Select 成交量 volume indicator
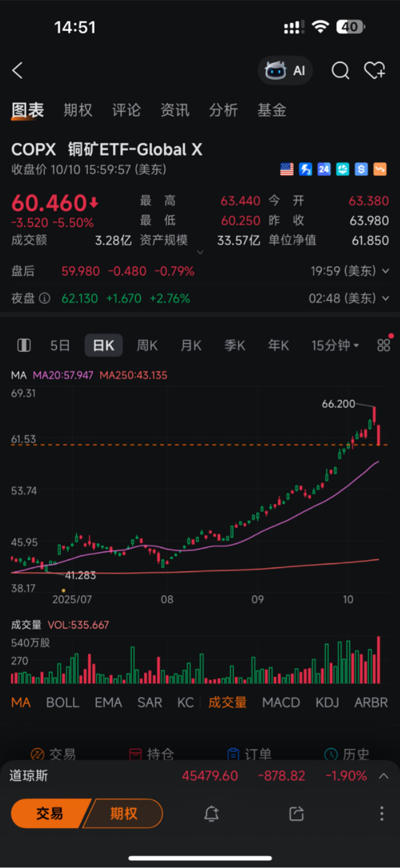The height and width of the screenshot is (868, 400). tap(228, 703)
